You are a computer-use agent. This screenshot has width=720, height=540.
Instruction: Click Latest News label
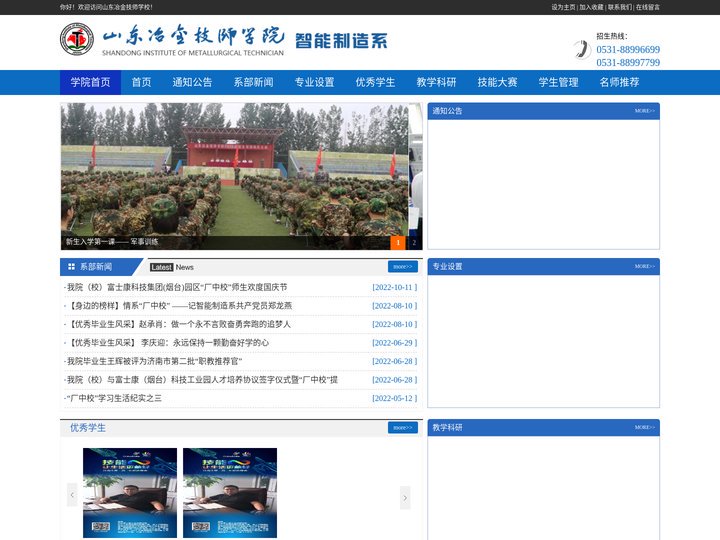pyautogui.click(x=172, y=267)
